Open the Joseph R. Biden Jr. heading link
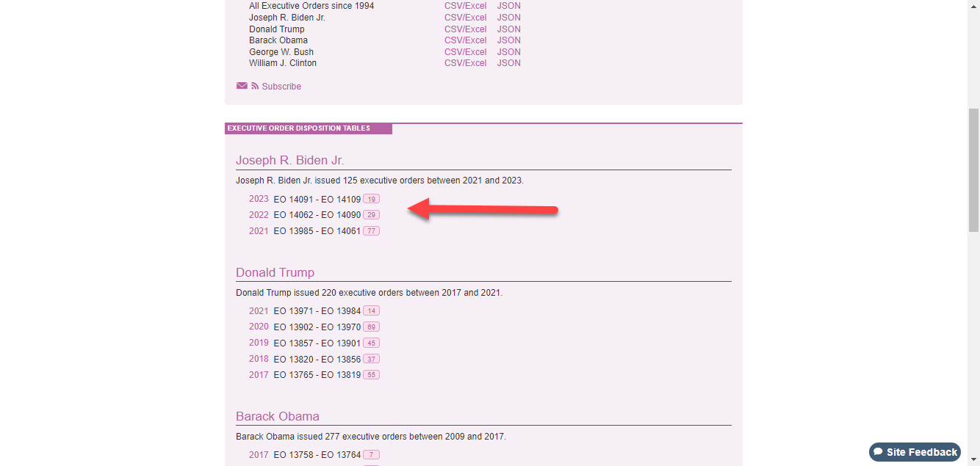Image resolution: width=980 pixels, height=466 pixels. [289, 161]
